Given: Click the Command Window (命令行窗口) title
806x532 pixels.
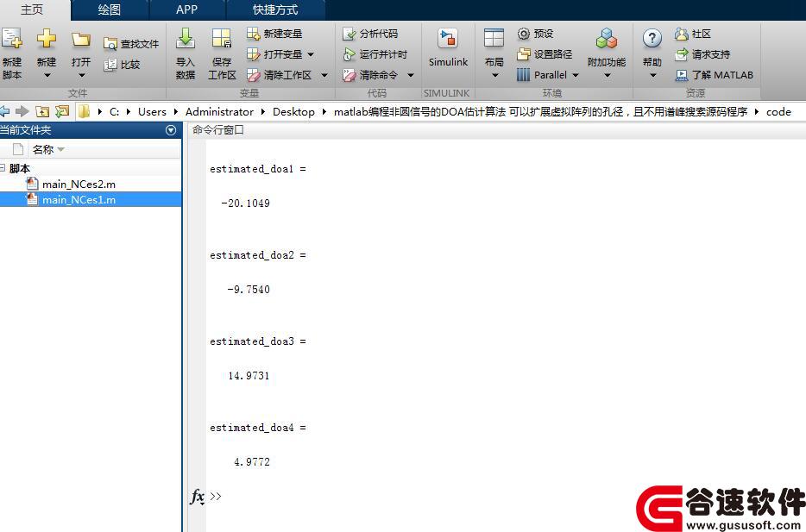Looking at the screenshot, I should coord(218,130).
